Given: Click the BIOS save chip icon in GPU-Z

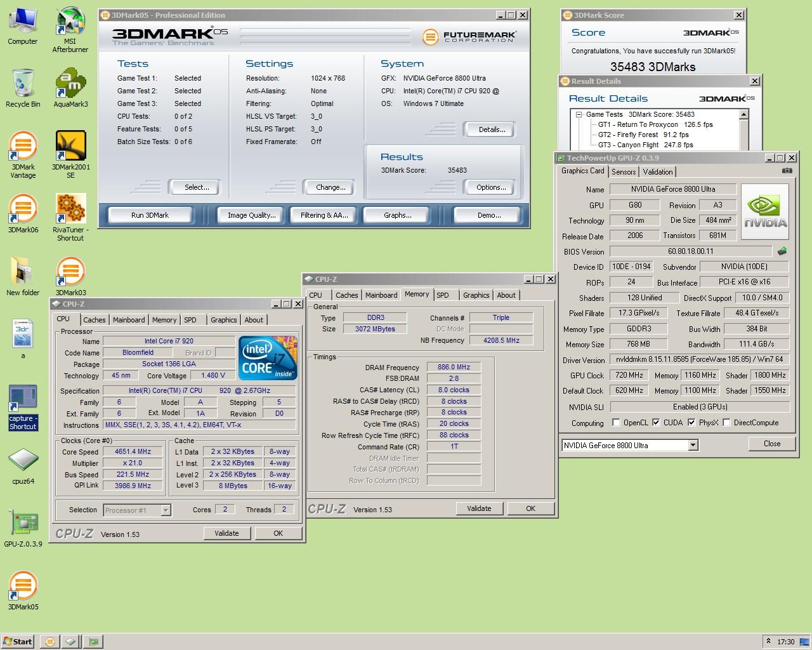Looking at the screenshot, I should click(782, 251).
